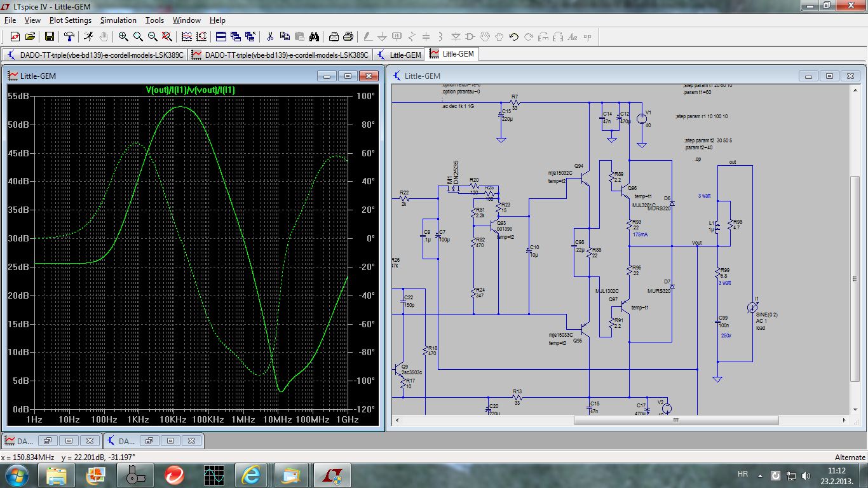This screenshot has width=868, height=488.
Task: Click the horizontal scrollbar in schematic window
Action: point(676,420)
